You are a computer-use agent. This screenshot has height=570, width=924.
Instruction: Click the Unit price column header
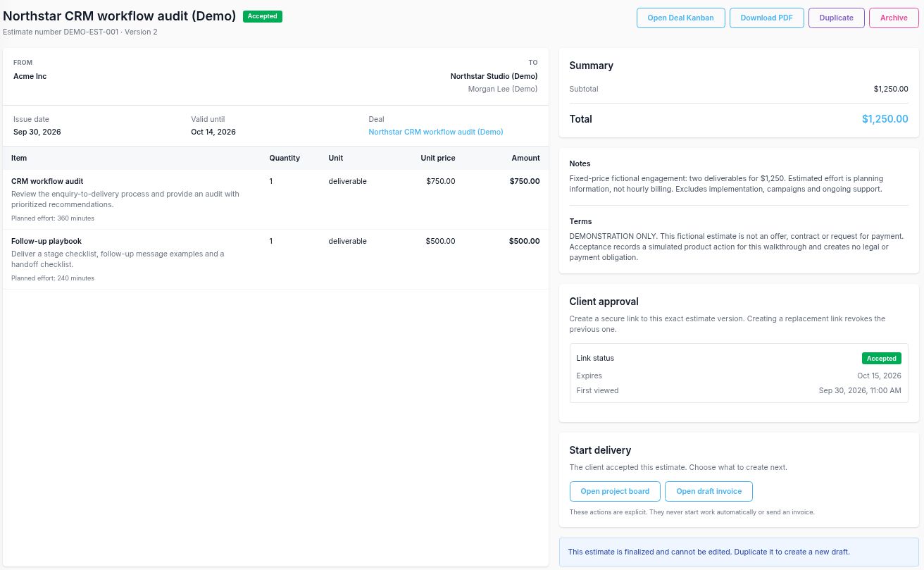(438, 158)
